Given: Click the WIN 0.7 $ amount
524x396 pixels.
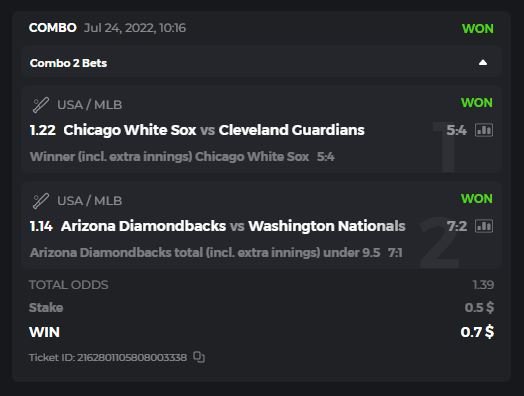Looking at the screenshot, I should [x=477, y=332].
